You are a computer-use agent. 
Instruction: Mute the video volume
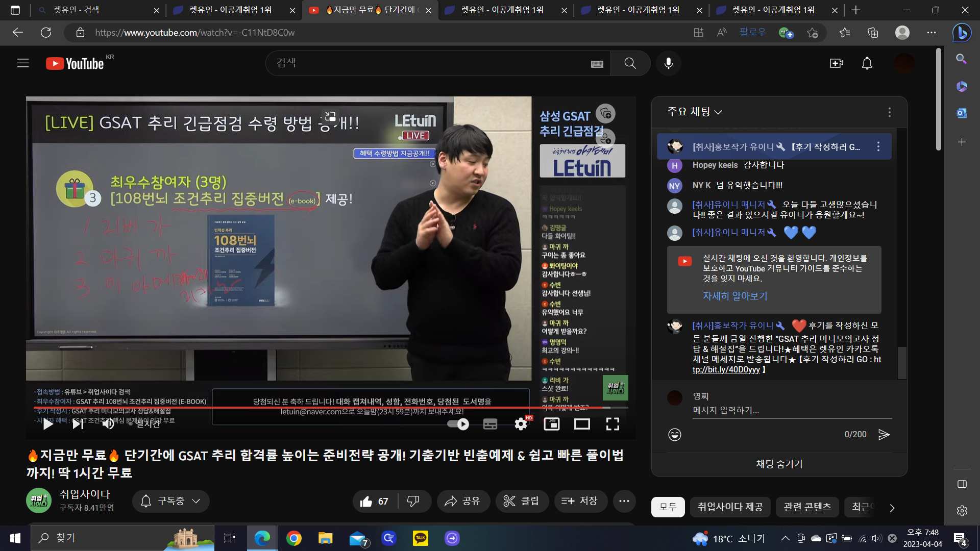(x=108, y=424)
